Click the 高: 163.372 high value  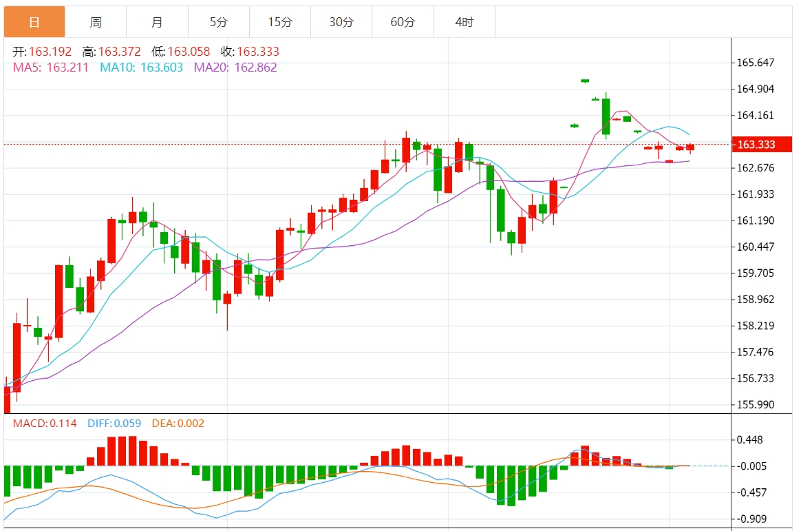tap(111, 52)
